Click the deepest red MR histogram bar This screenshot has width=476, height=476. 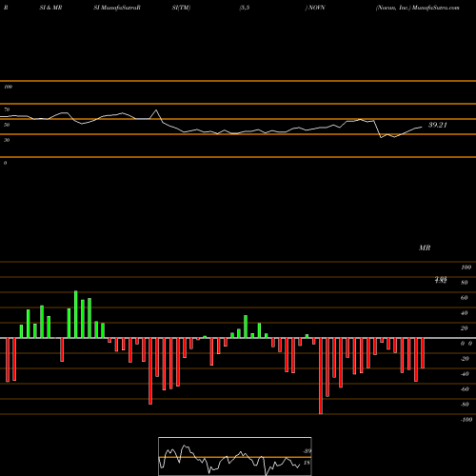pos(321,376)
